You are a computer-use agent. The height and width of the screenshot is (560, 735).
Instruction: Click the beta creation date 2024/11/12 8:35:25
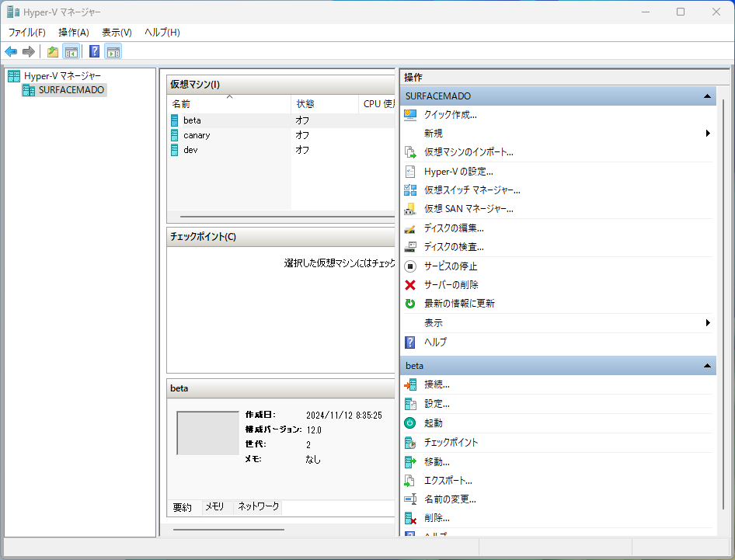pyautogui.click(x=344, y=416)
